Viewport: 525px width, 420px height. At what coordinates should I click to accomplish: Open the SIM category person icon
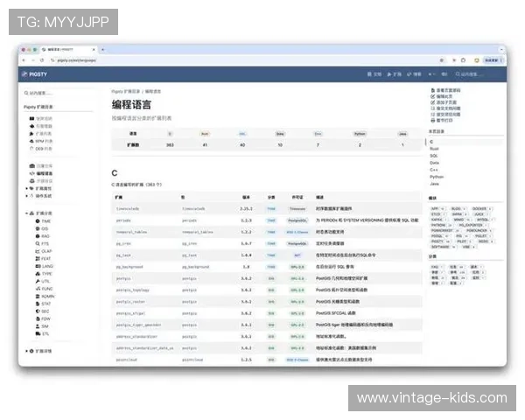click(38, 326)
